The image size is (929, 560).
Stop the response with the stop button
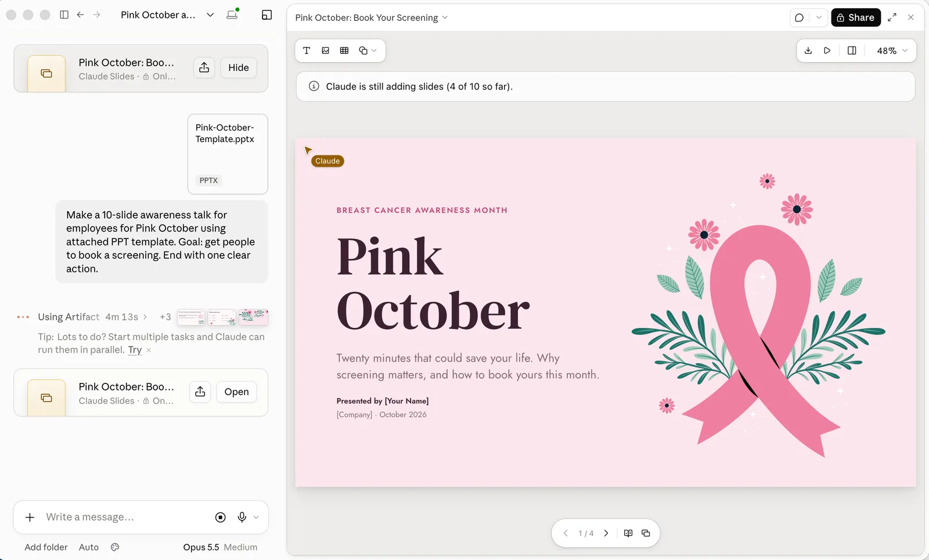pos(221,517)
